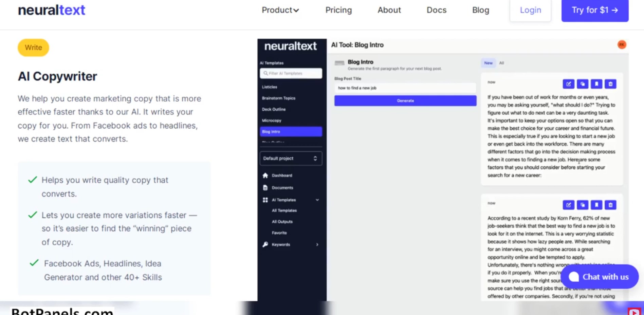The height and width of the screenshot is (315, 644).
Task: Open the Blog link in the navigation
Action: tap(481, 10)
